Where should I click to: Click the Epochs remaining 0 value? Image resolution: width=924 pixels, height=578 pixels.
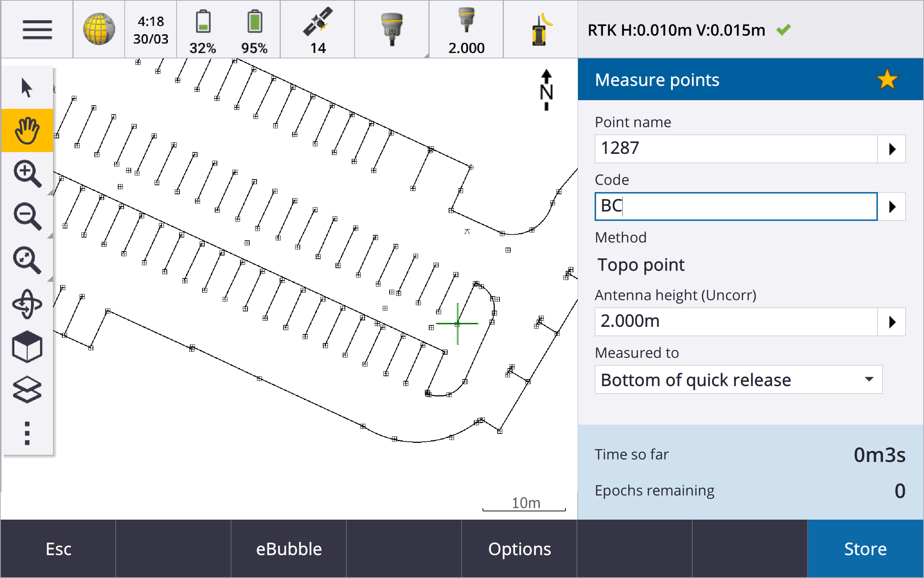point(899,490)
